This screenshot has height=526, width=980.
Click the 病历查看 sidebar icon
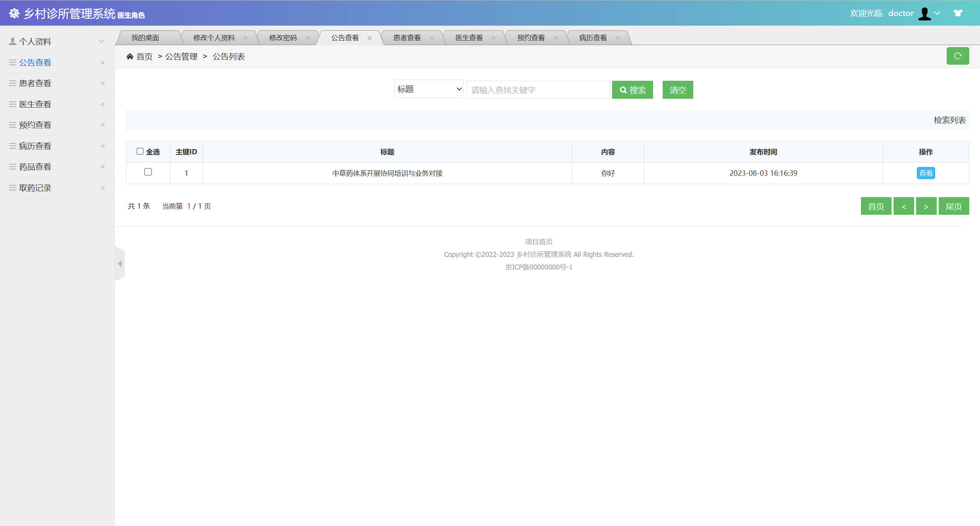point(12,146)
